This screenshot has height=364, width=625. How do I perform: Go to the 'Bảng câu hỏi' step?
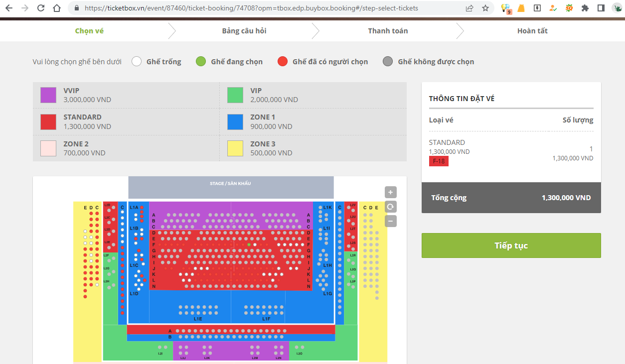click(x=244, y=31)
